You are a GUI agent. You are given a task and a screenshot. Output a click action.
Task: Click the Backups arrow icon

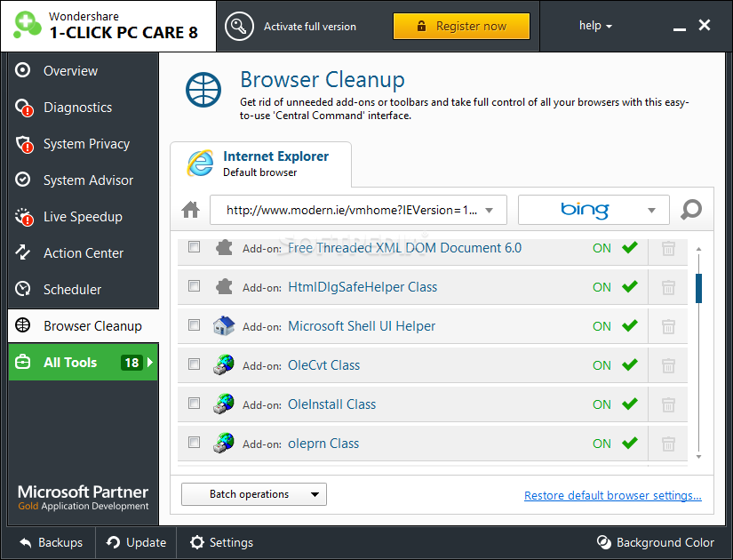click(25, 543)
